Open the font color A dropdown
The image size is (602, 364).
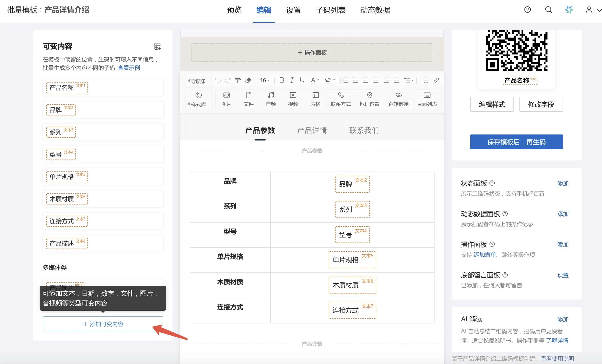(x=315, y=80)
